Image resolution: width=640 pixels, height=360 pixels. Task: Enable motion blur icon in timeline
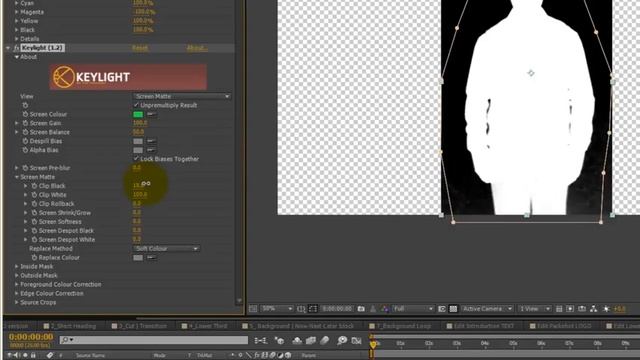325,340
